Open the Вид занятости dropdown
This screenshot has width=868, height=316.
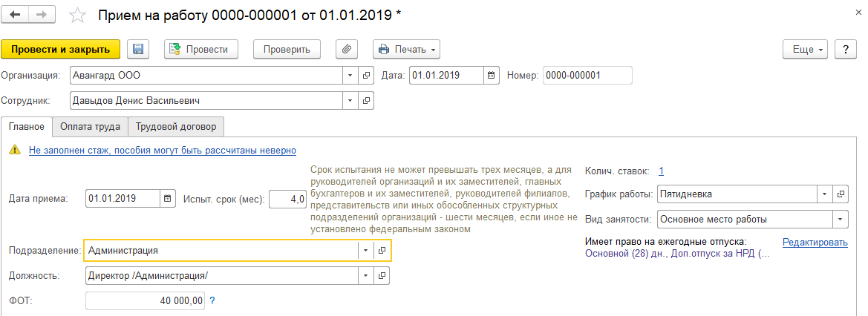[841, 220]
